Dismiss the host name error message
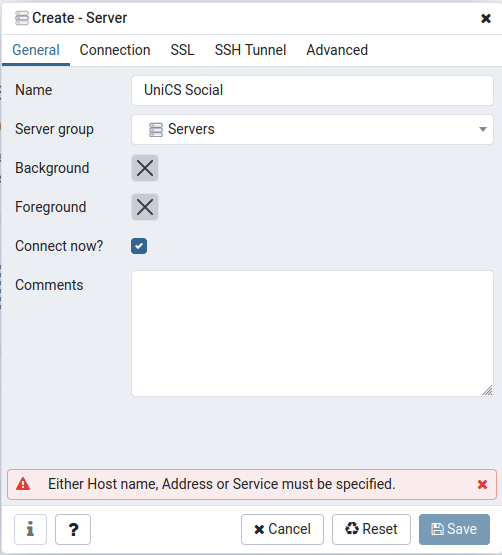502x555 pixels. pyautogui.click(x=482, y=484)
